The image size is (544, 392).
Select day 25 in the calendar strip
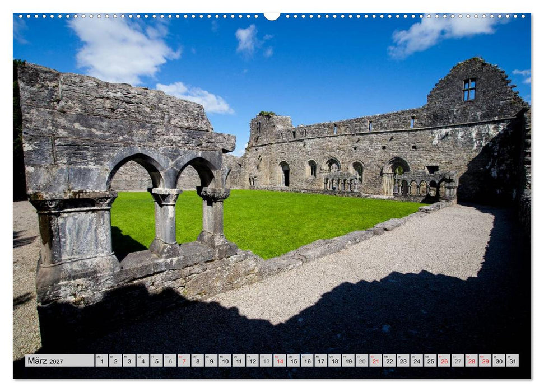[431, 361]
